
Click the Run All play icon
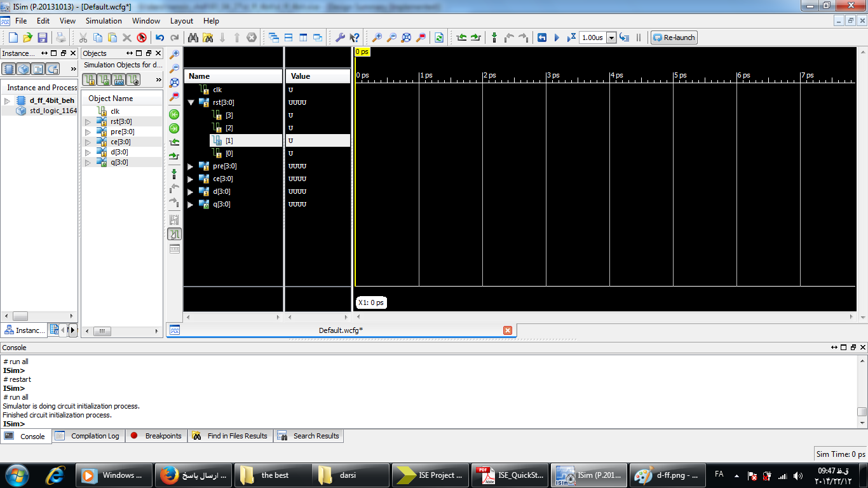coord(557,37)
